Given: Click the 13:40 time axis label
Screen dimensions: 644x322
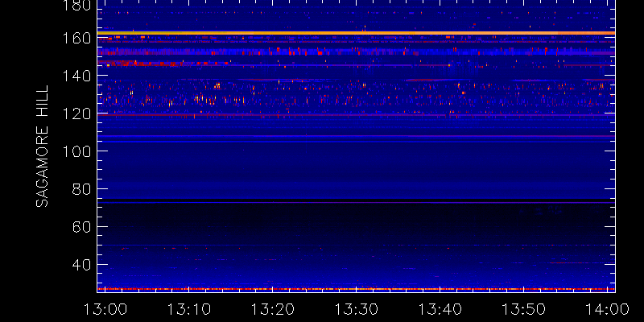Looking at the screenshot, I should pos(440,308).
